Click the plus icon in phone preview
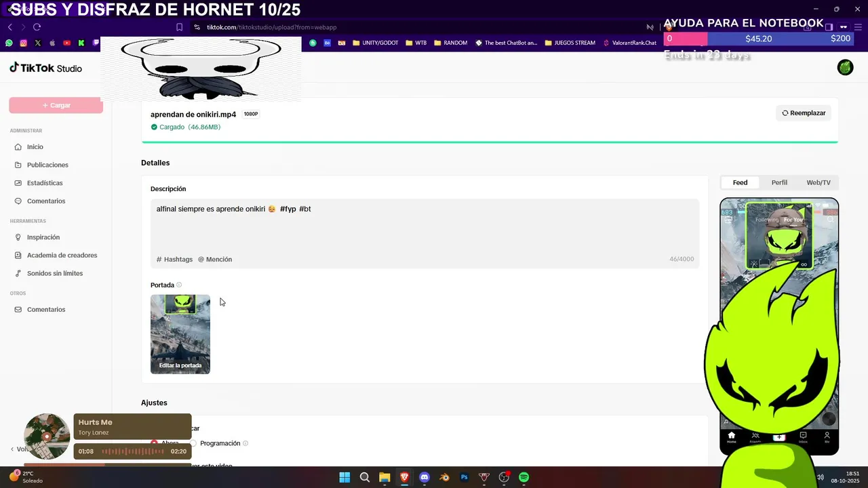The height and width of the screenshot is (488, 868). click(x=778, y=437)
